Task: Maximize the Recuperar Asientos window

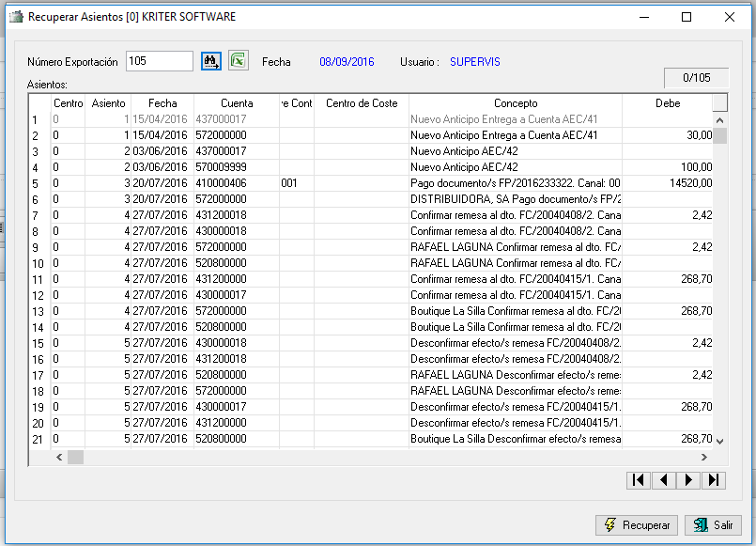Action: 687,17
